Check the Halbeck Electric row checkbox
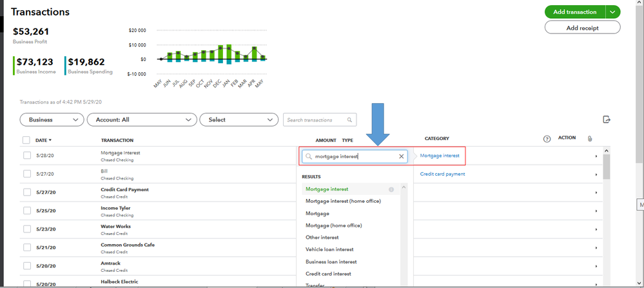The height and width of the screenshot is (288, 644). click(x=27, y=284)
